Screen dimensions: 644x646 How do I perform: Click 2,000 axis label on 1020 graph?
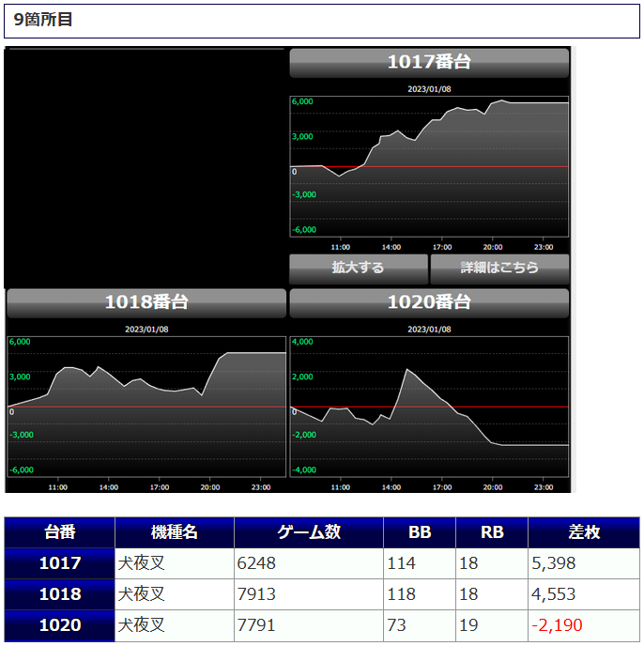[302, 377]
